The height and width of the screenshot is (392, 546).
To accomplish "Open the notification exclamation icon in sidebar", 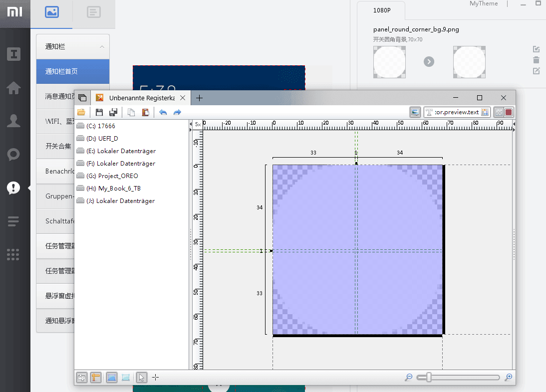I will [x=13, y=188].
